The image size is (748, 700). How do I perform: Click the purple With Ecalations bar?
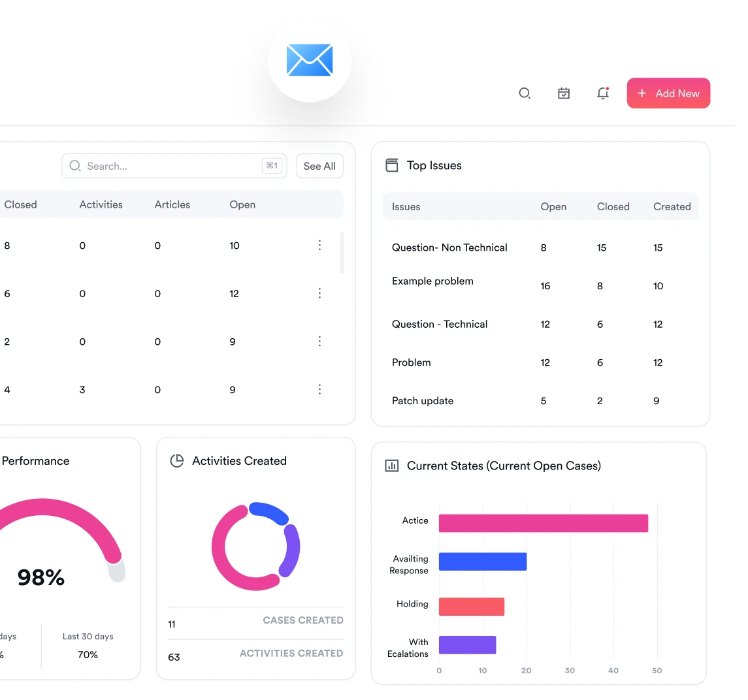point(468,644)
